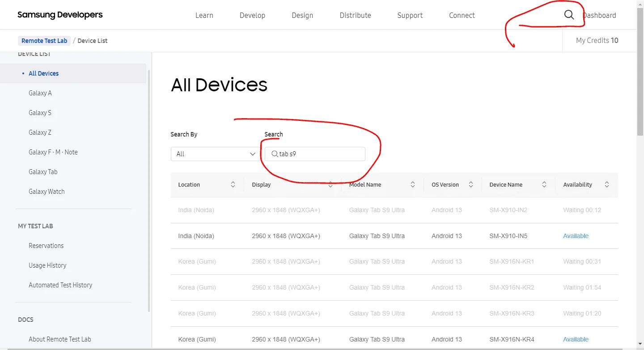Screen dimensions: 644x350
Task: Click device name SM-X910-IN2
Action: [x=508, y=210]
